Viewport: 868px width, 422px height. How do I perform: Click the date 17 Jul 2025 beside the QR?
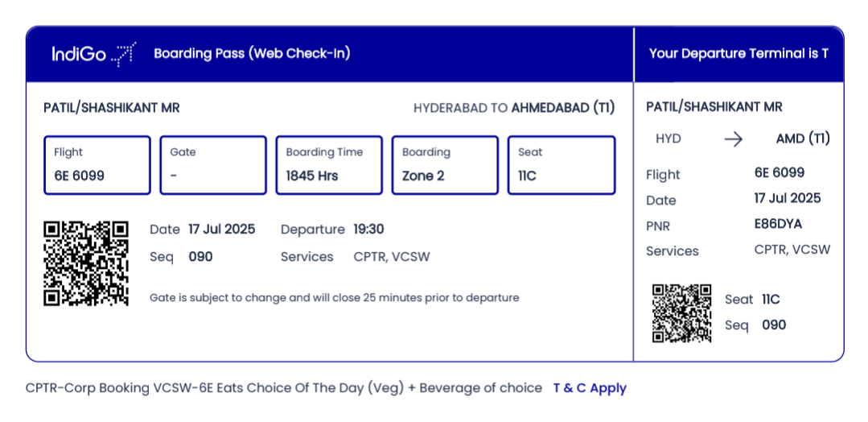point(221,229)
